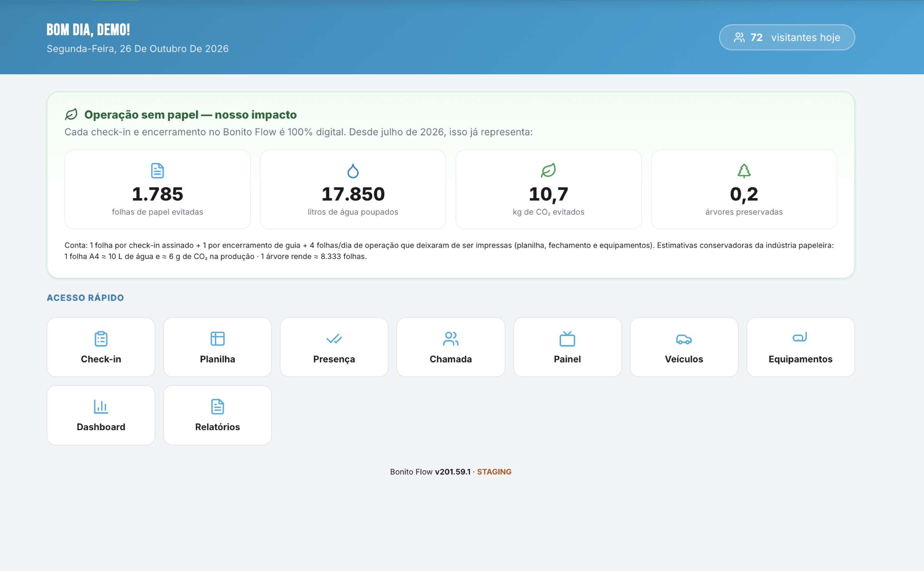
Task: Open the Presença label
Action: [334, 359]
